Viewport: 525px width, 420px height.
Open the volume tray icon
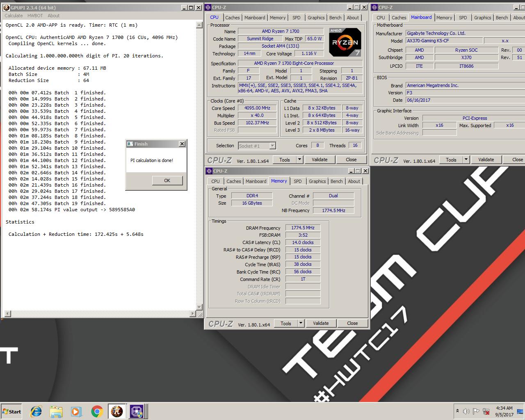point(466,411)
